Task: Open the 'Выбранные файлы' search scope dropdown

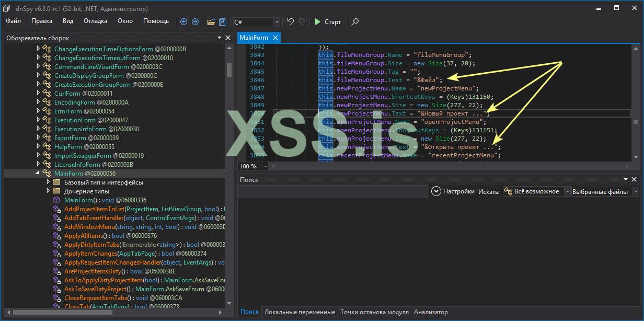Action: (636, 192)
